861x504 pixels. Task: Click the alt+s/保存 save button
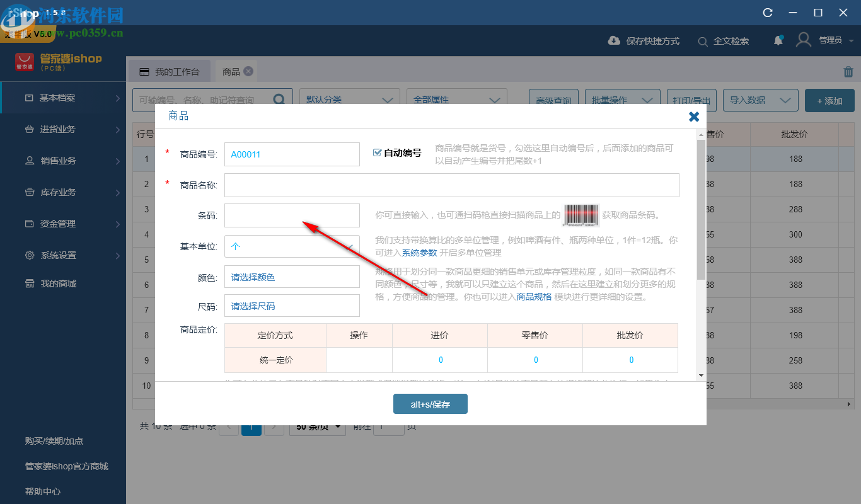click(430, 404)
